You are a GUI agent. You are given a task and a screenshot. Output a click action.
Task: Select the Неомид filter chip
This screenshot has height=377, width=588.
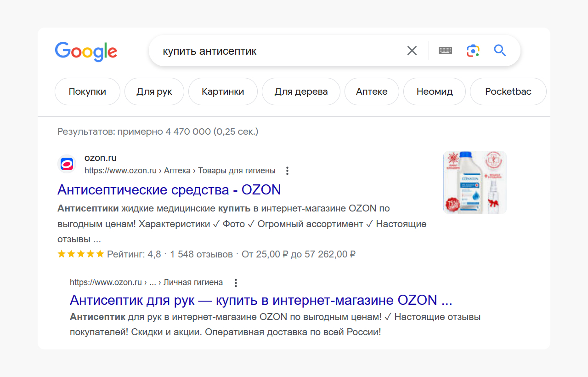coord(435,91)
